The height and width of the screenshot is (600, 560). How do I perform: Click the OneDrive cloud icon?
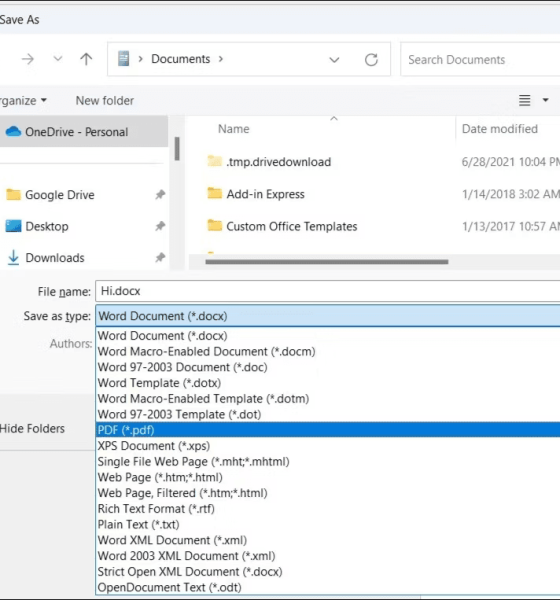click(x=13, y=132)
